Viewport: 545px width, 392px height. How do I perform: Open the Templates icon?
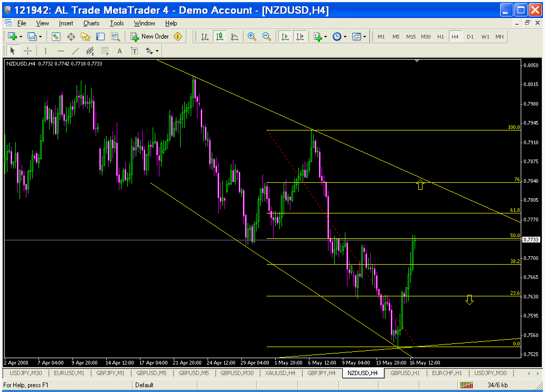(x=356, y=36)
